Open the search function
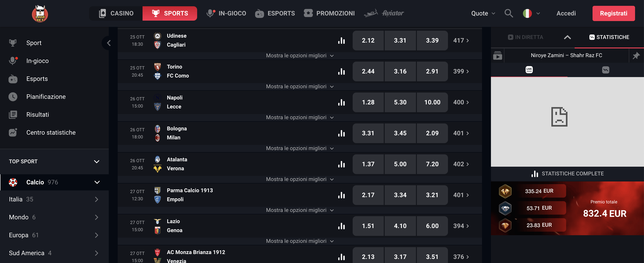Viewport: 644px width, 263px height. 509,13
